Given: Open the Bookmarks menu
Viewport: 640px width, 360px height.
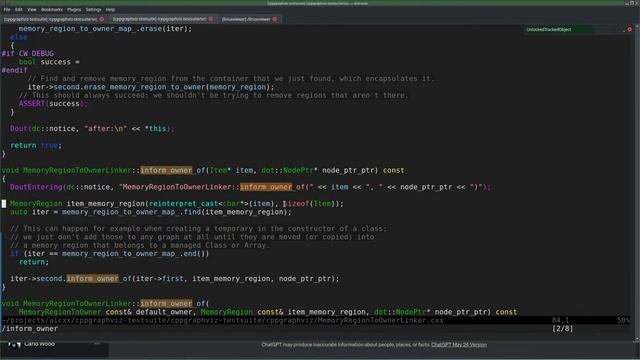Looking at the screenshot, I should (x=52, y=9).
